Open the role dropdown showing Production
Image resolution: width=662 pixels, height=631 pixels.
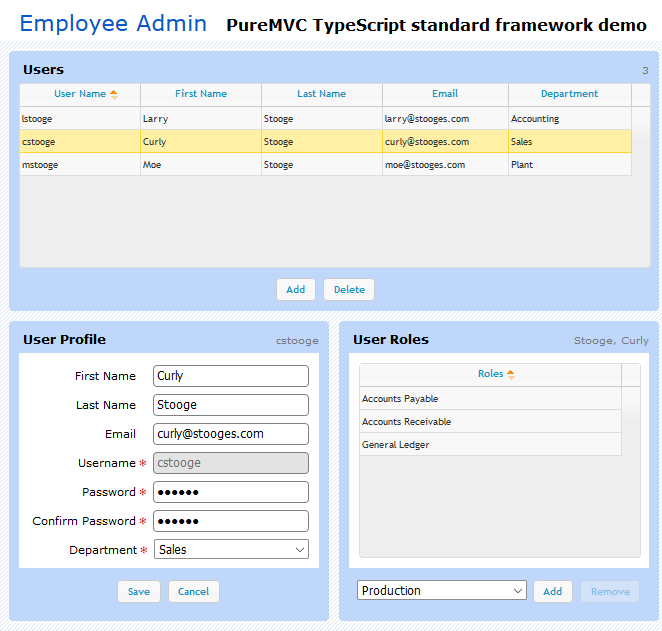coord(442,590)
